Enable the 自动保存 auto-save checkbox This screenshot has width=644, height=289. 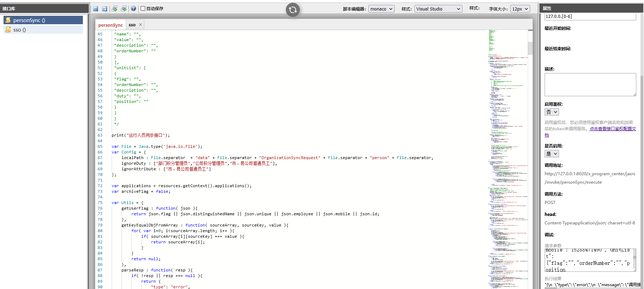pos(143,8)
